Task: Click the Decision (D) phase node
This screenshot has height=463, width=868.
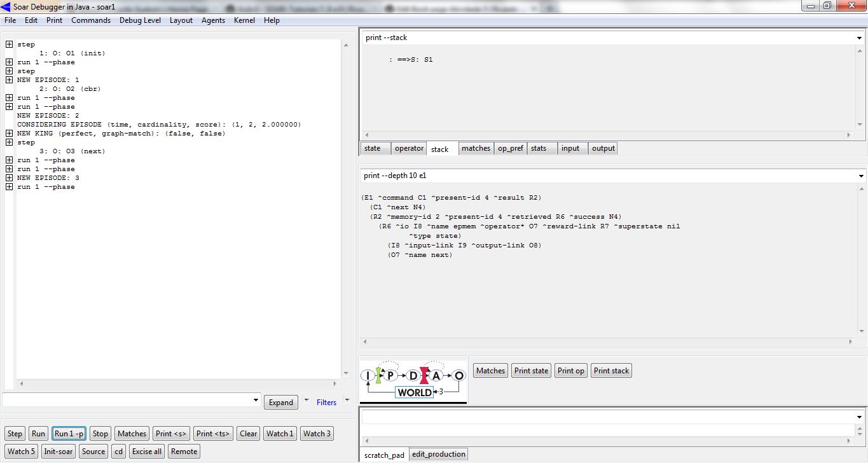Action: coord(413,376)
